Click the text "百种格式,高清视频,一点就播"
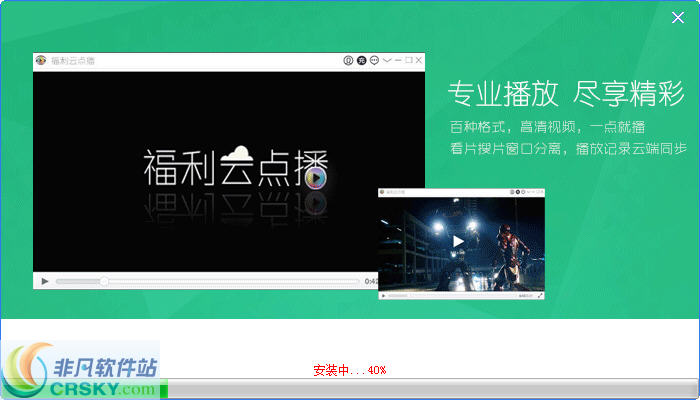Viewport: 700px width, 400px height. (x=548, y=127)
